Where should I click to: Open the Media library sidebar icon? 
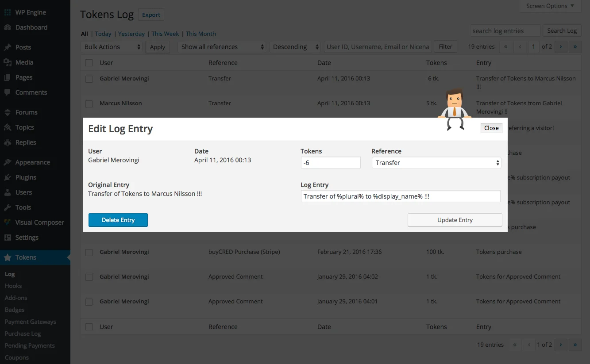click(x=8, y=62)
